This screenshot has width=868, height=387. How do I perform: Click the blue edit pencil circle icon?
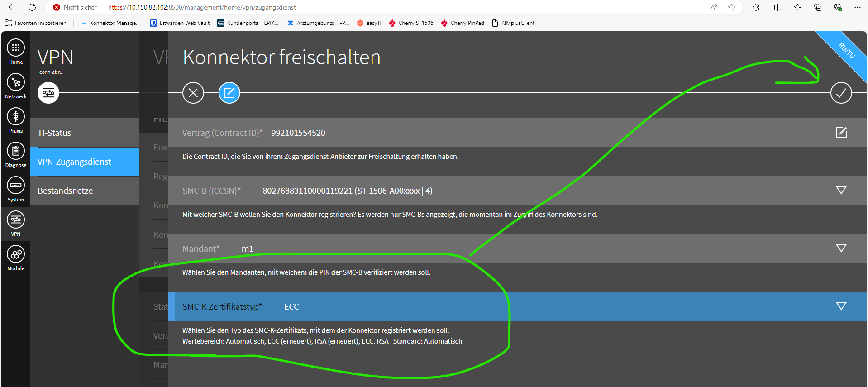pos(229,93)
